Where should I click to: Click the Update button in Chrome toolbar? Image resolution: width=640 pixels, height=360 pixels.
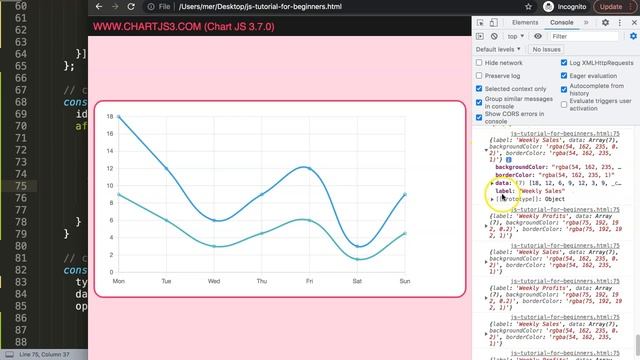611,7
